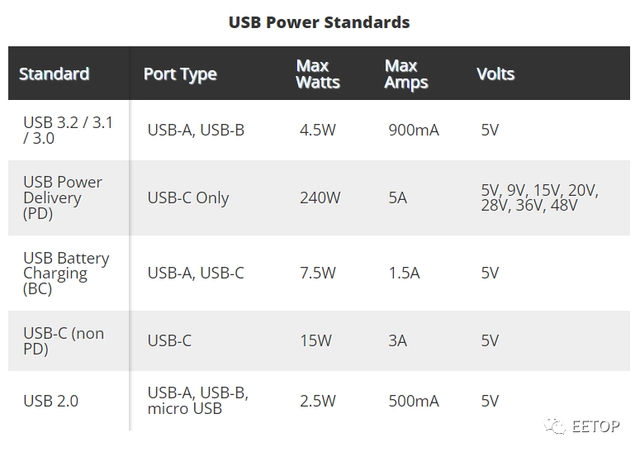The image size is (640, 452).
Task: Click the USB Power Delivery (PD) cell
Action: tap(62, 198)
